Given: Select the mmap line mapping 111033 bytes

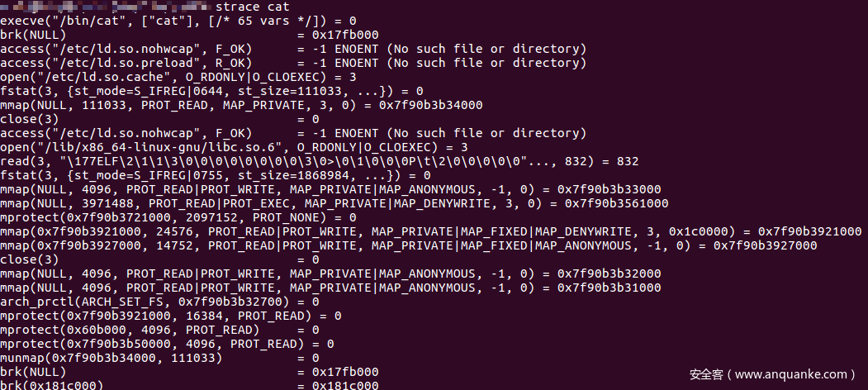Looking at the screenshot, I should (241, 105).
